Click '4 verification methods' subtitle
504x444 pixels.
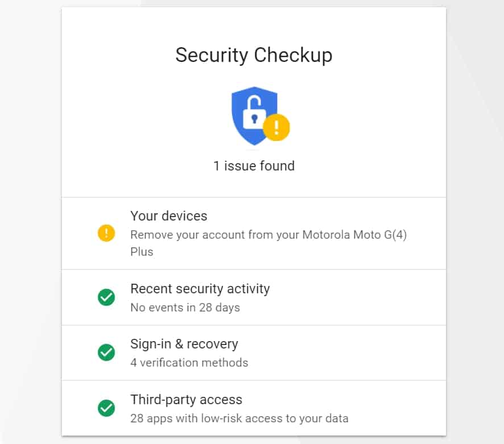(189, 363)
